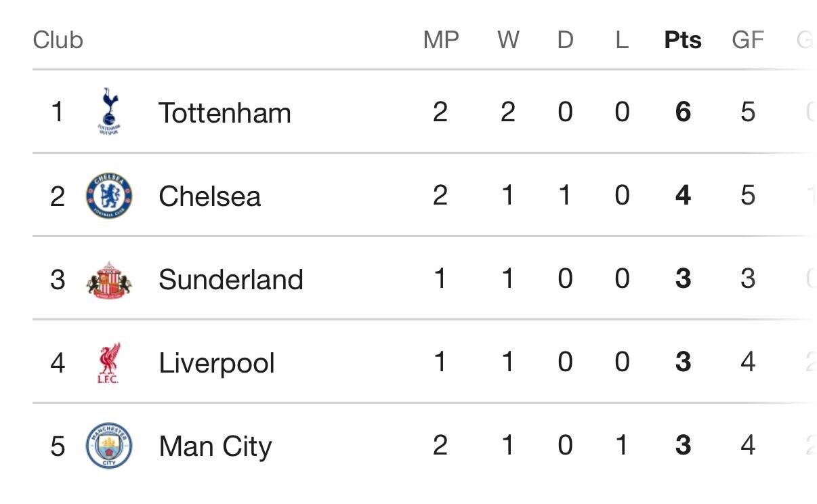Image resolution: width=817 pixels, height=504 pixels.
Task: Click Chelsea's 4 points value
Action: (683, 196)
